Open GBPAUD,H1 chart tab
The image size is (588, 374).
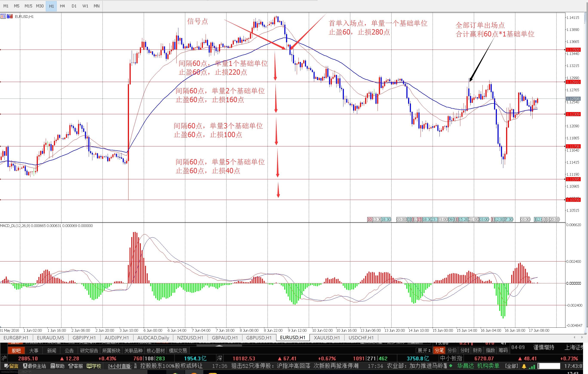[x=225, y=338]
